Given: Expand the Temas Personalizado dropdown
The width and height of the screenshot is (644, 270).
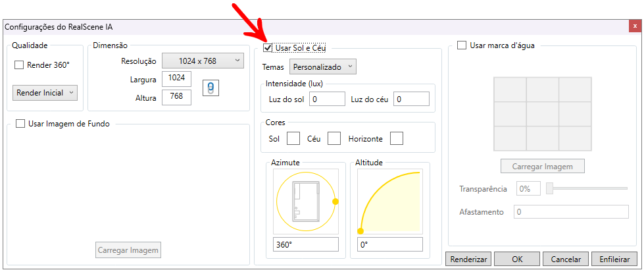Looking at the screenshot, I should coord(322,67).
